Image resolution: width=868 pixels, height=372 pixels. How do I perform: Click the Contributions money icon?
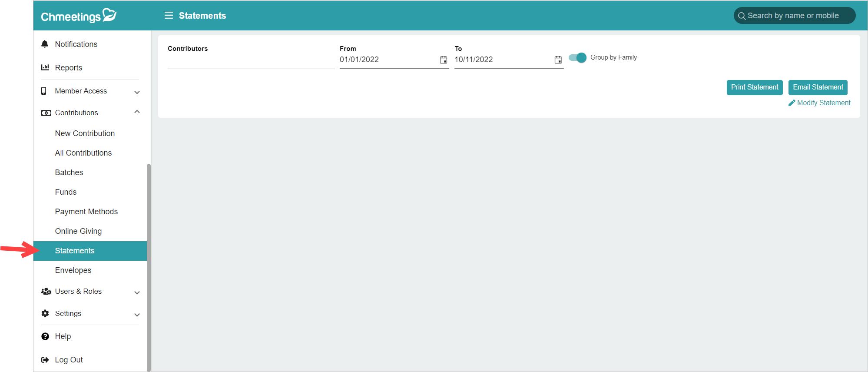tap(46, 113)
